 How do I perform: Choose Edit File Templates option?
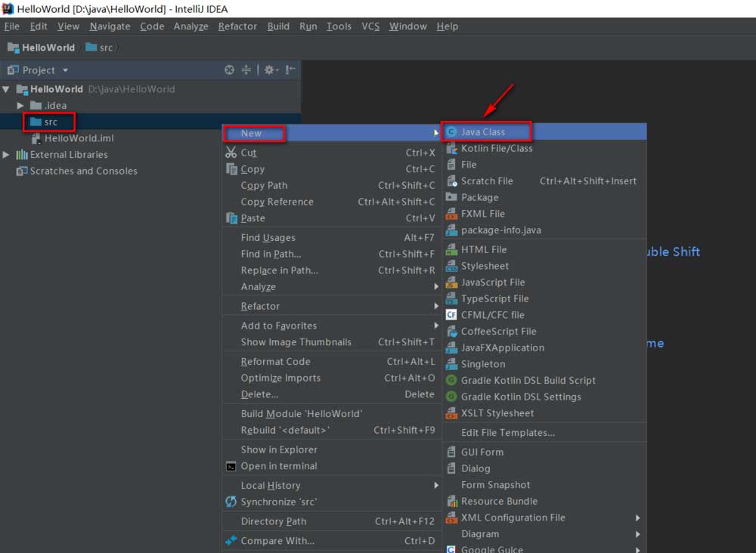[x=545, y=433]
